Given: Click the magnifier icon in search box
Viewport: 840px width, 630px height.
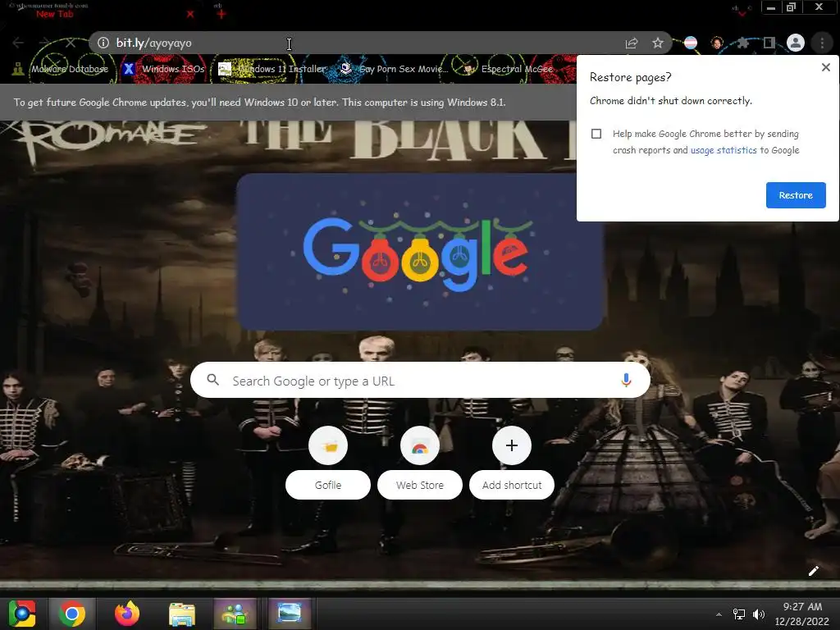Looking at the screenshot, I should (x=212, y=380).
